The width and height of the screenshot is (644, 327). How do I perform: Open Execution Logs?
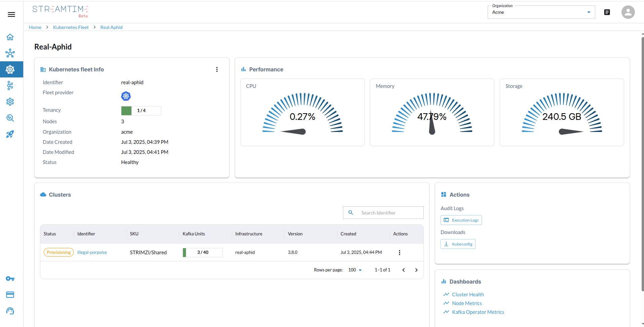[x=461, y=220]
